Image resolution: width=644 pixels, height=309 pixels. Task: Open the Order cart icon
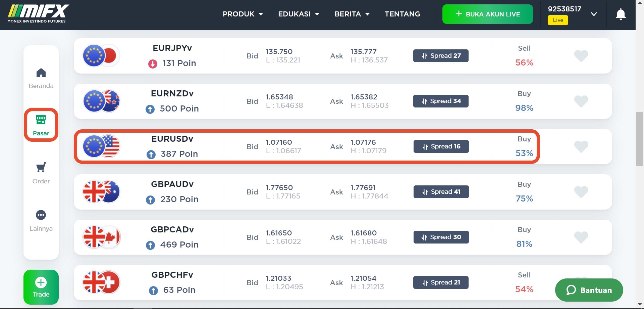click(x=41, y=168)
